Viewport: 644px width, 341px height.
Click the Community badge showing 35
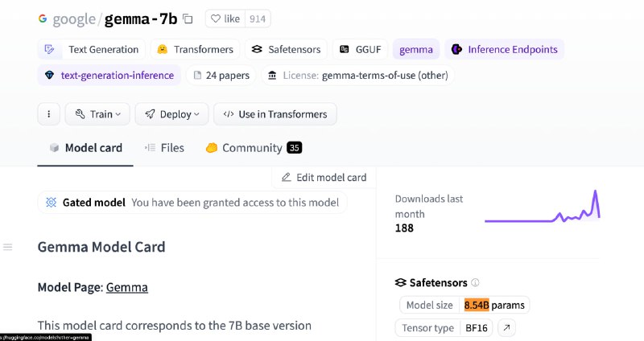click(295, 148)
